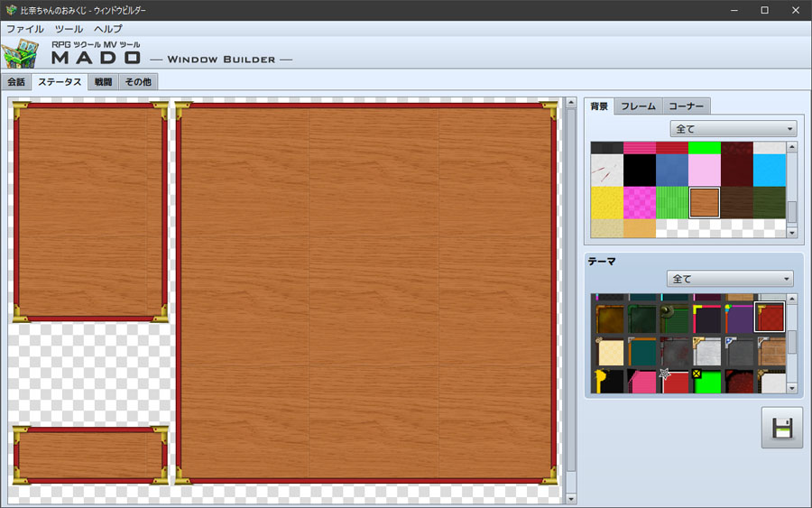Click the MADO treasure chest logo

click(x=20, y=53)
